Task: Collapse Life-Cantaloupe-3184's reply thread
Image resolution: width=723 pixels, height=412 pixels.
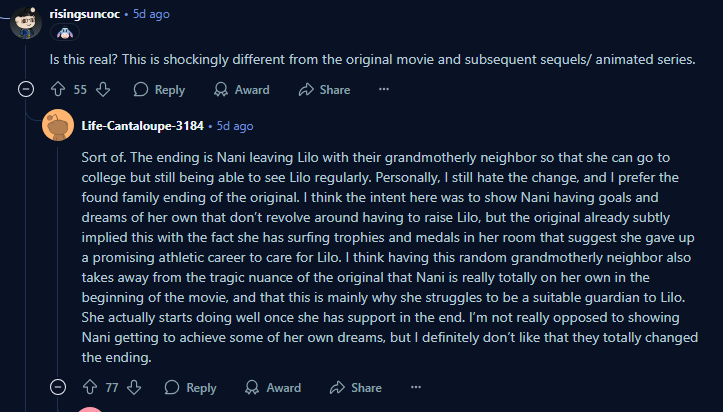Action: tap(58, 388)
